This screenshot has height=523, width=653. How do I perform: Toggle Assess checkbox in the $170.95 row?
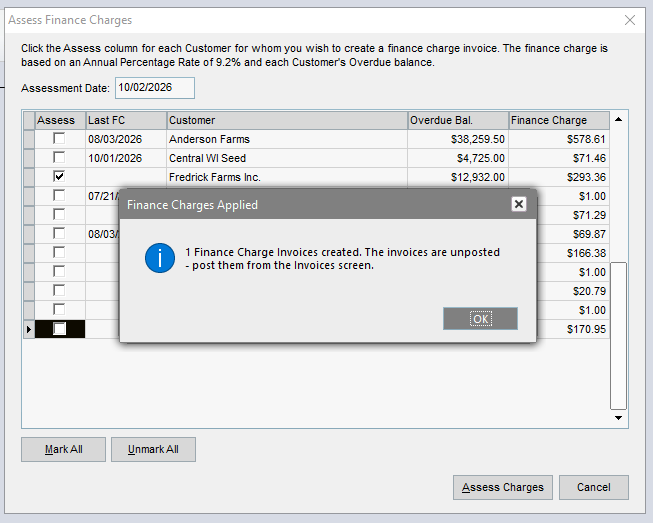[59, 329]
